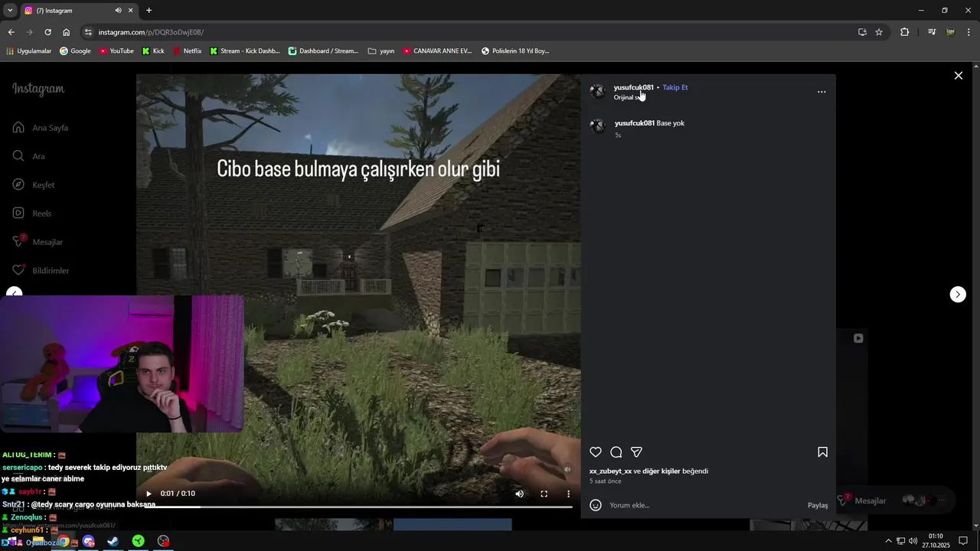Close the Instagram tab
The height and width of the screenshot is (551, 980).
coord(130,11)
